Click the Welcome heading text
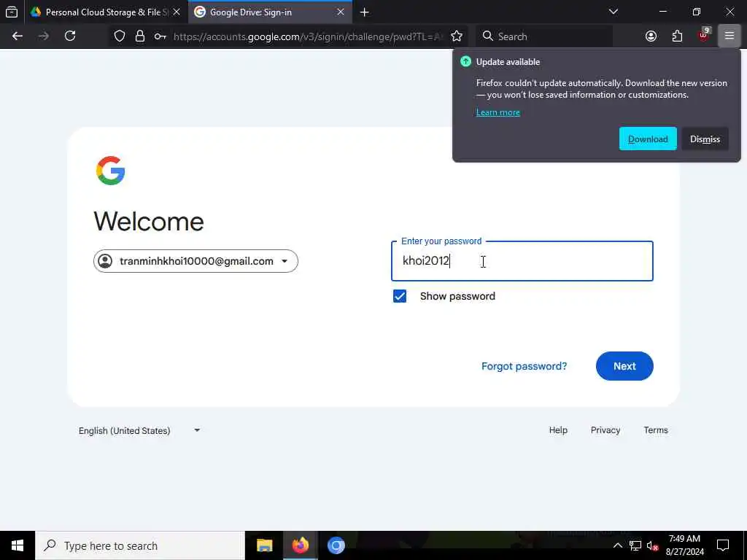 click(x=149, y=222)
